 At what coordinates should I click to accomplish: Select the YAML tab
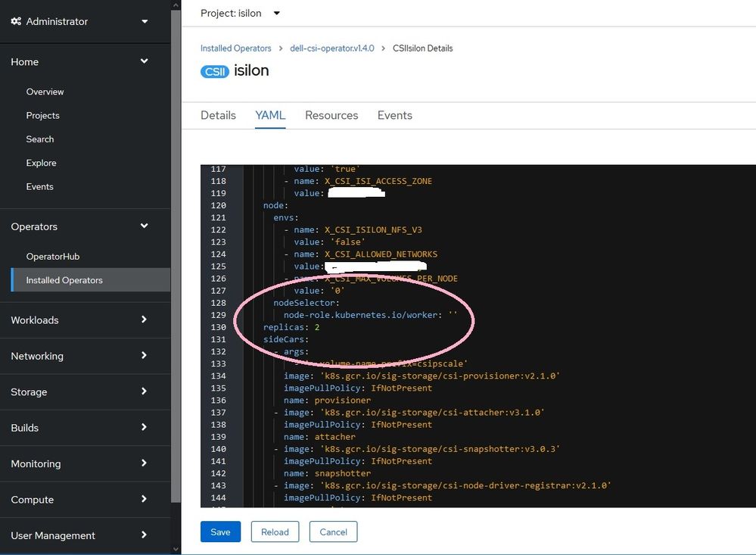pyautogui.click(x=270, y=115)
